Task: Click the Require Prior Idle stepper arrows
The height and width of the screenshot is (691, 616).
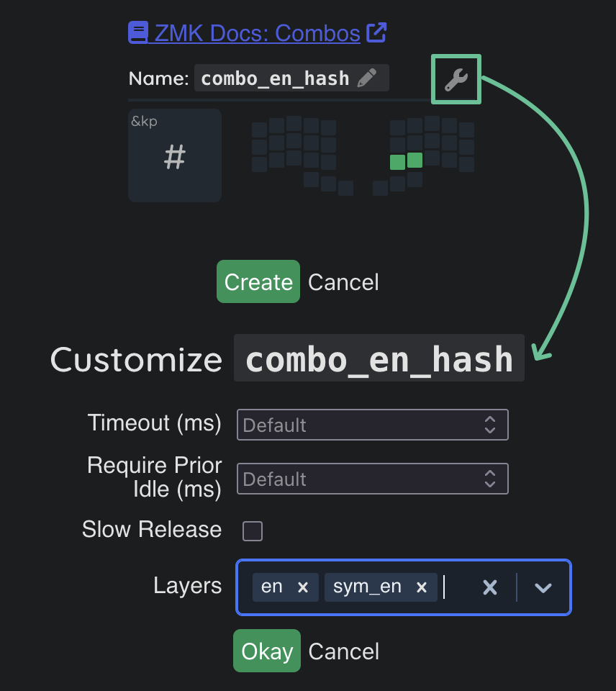Action: pyautogui.click(x=490, y=479)
